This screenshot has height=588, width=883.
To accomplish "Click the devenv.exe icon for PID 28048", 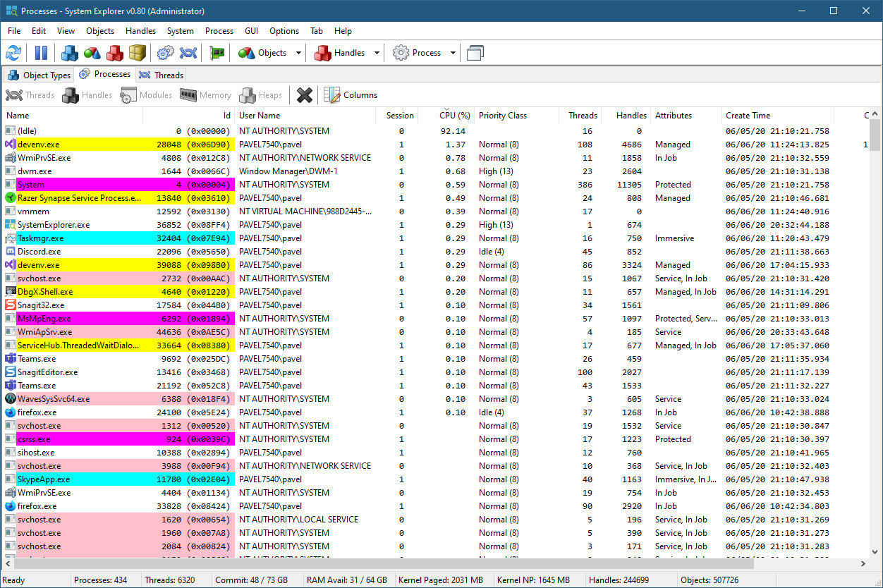I will coord(11,145).
